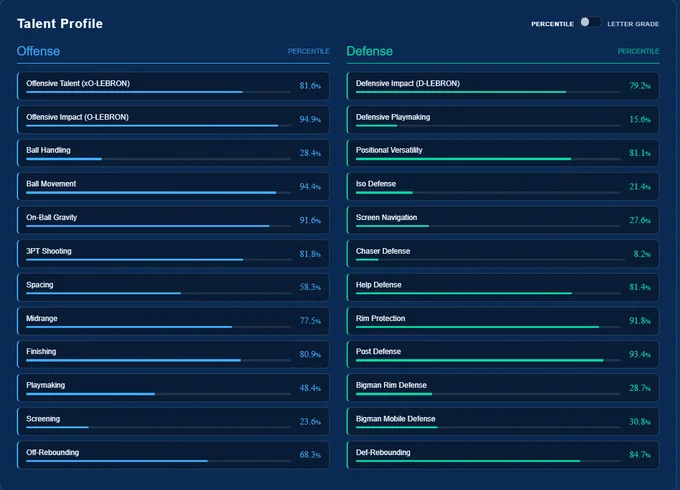The image size is (680, 490).
Task: Select the Bigman Mobile Defense row
Action: [503, 421]
